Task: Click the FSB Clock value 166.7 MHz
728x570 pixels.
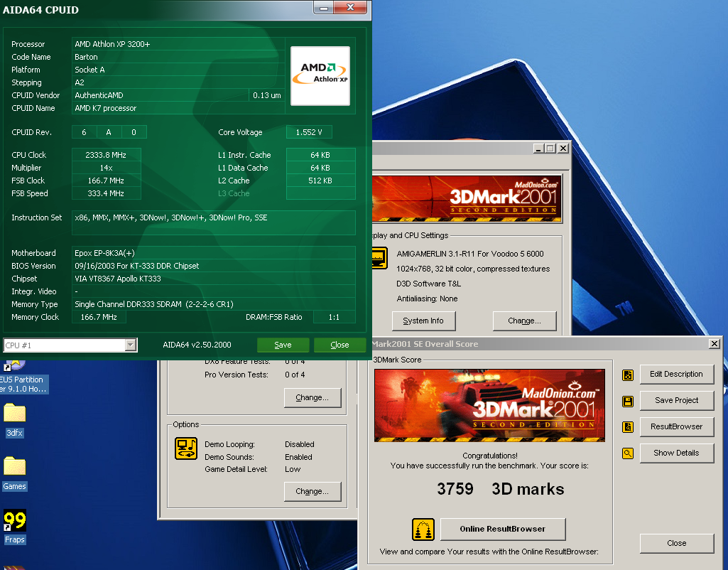Action: click(107, 181)
